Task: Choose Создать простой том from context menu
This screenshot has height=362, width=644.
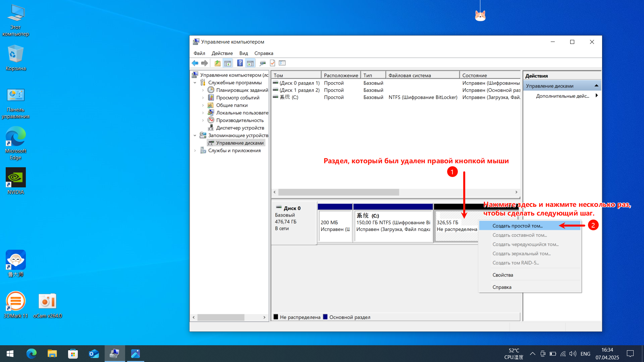Action: point(517,226)
